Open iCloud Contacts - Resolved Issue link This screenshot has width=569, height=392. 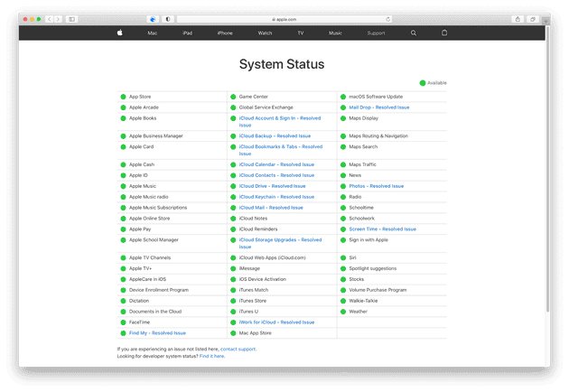point(276,175)
